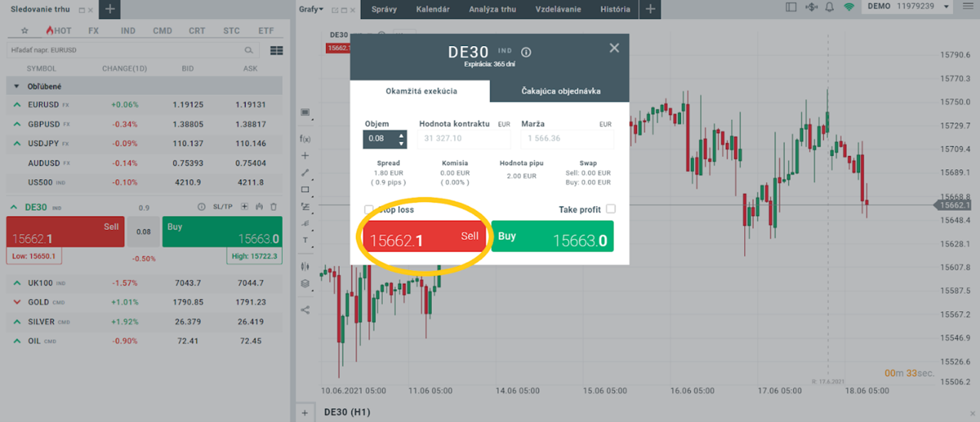Select the trend line drawing tool
This screenshot has width=980, height=422.
pos(305,173)
